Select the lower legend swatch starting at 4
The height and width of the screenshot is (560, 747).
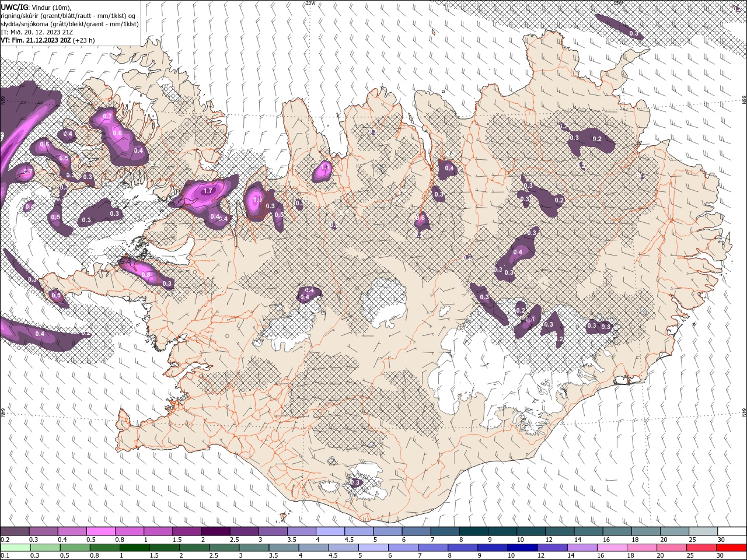tap(315, 548)
